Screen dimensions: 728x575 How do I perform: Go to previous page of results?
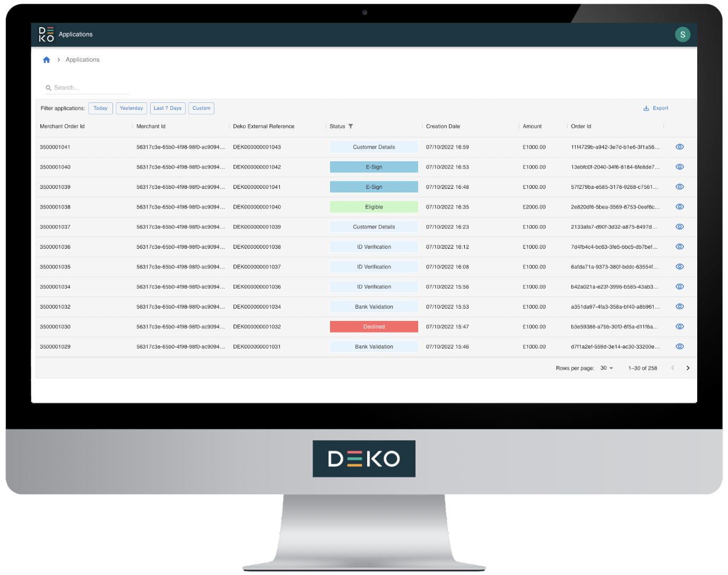click(672, 368)
